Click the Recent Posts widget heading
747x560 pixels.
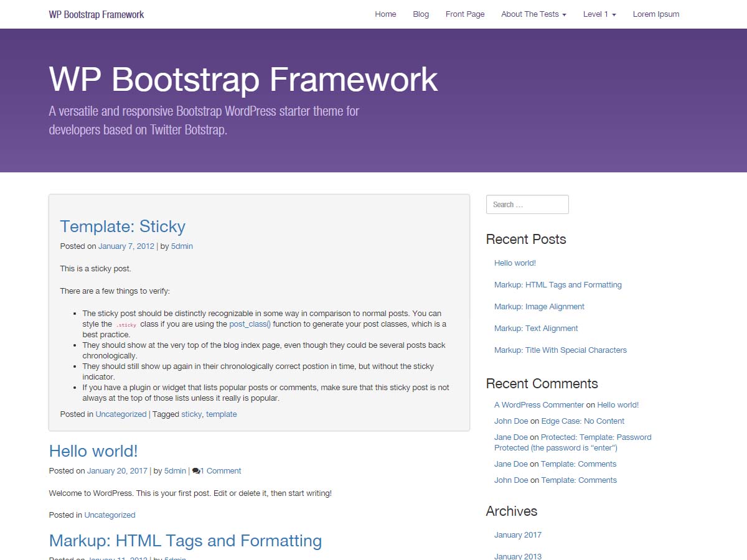526,240
